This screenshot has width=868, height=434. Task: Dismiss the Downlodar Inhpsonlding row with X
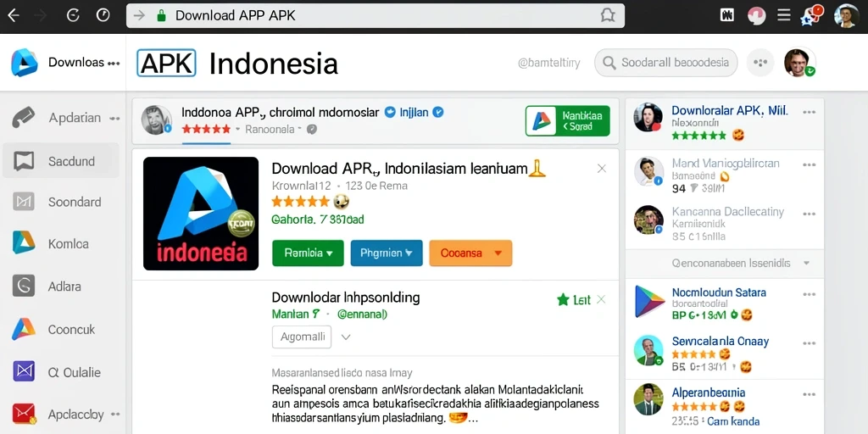click(601, 300)
